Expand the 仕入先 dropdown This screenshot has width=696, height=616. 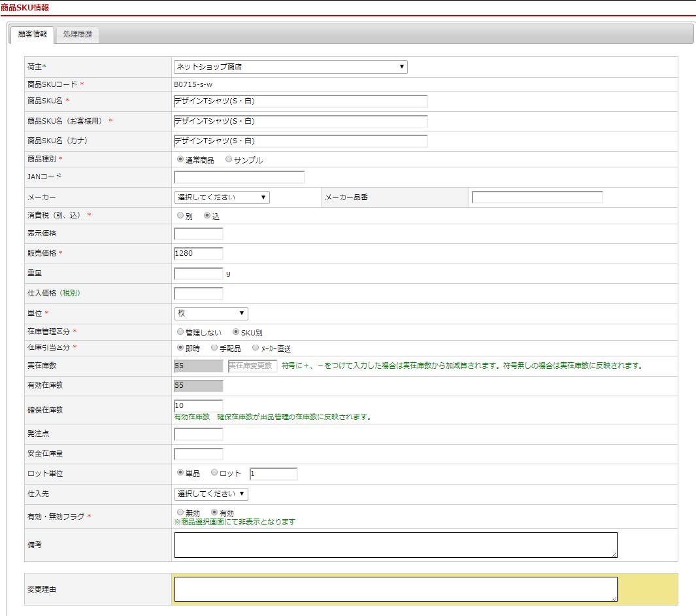[210, 494]
